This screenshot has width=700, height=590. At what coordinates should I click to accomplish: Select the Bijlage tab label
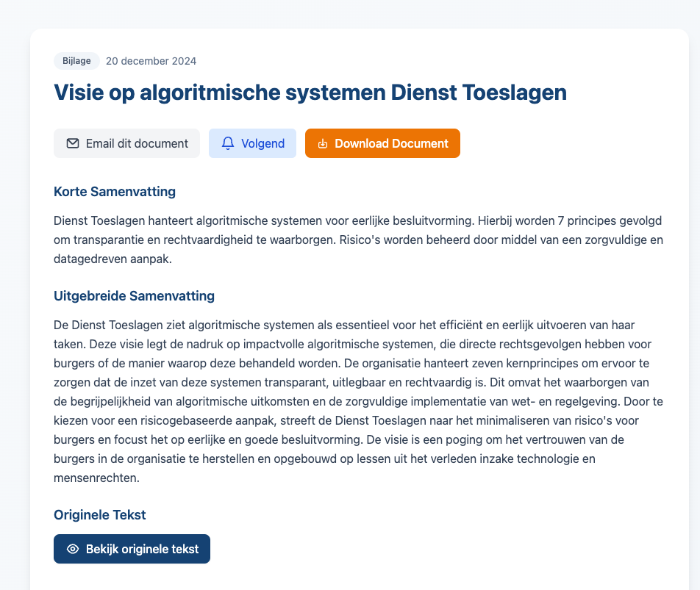76,61
